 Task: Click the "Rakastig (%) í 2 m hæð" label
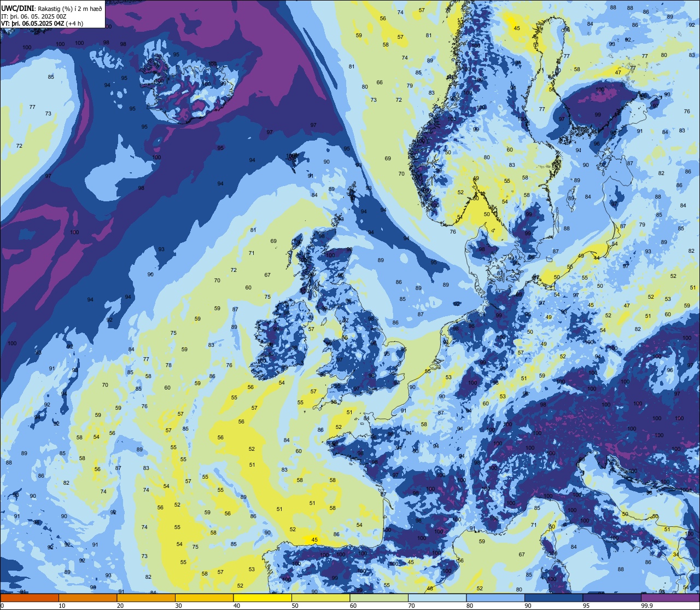[70, 8]
